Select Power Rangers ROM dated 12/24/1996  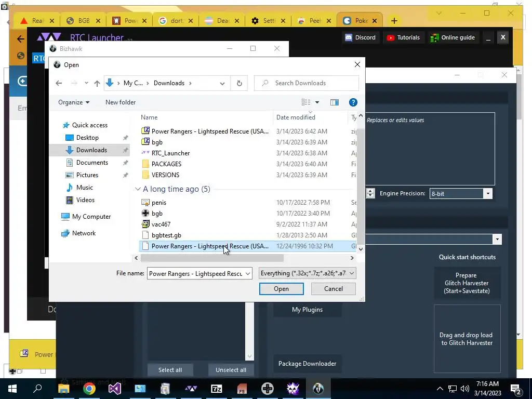[248, 246]
